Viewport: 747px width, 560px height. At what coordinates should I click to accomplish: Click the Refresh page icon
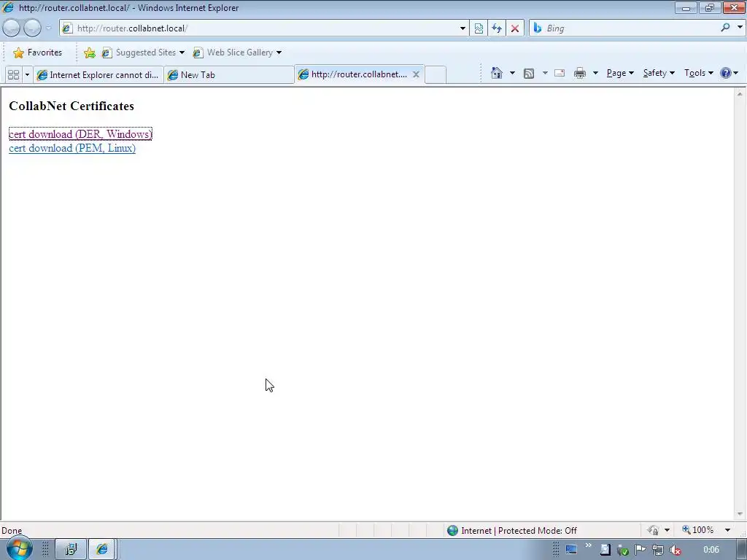coord(497,28)
